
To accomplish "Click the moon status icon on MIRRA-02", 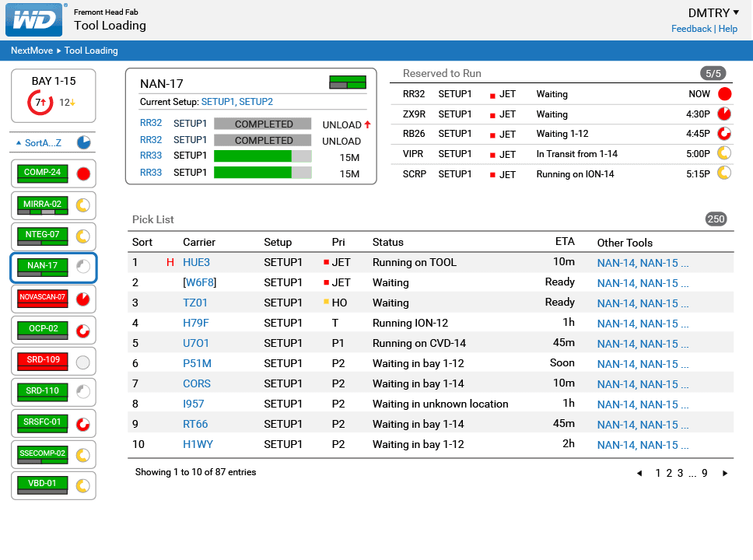I will click(83, 205).
